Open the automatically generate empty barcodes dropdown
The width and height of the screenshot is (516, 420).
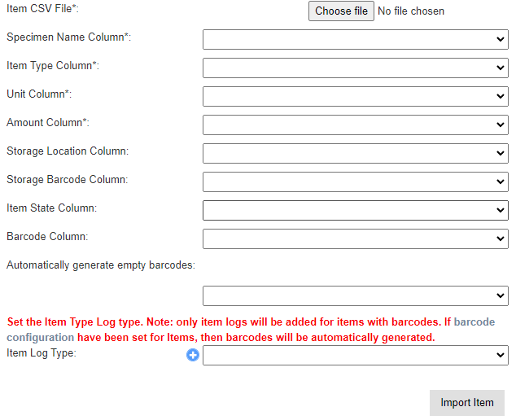[x=355, y=295]
